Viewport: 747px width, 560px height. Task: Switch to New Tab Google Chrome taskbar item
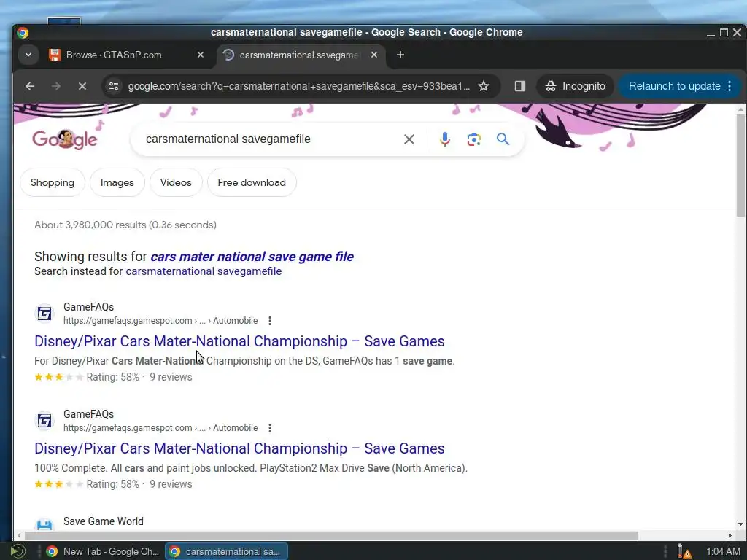click(103, 551)
